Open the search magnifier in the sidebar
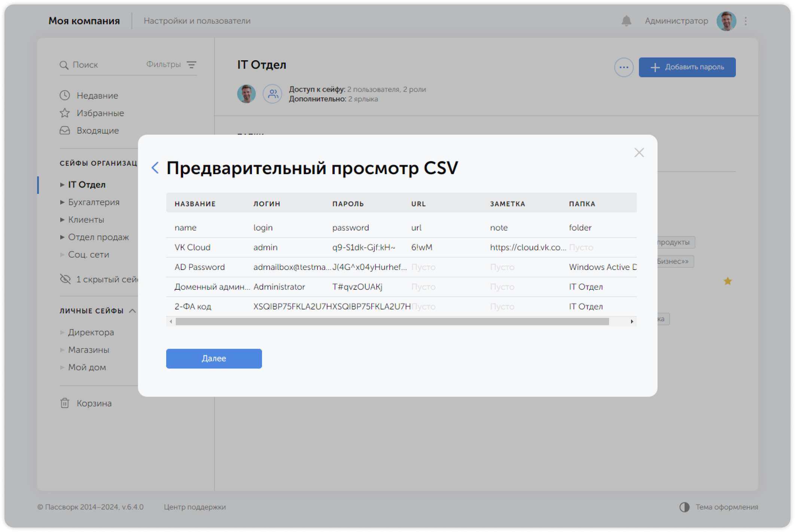This screenshot has height=532, width=795. 64,65
